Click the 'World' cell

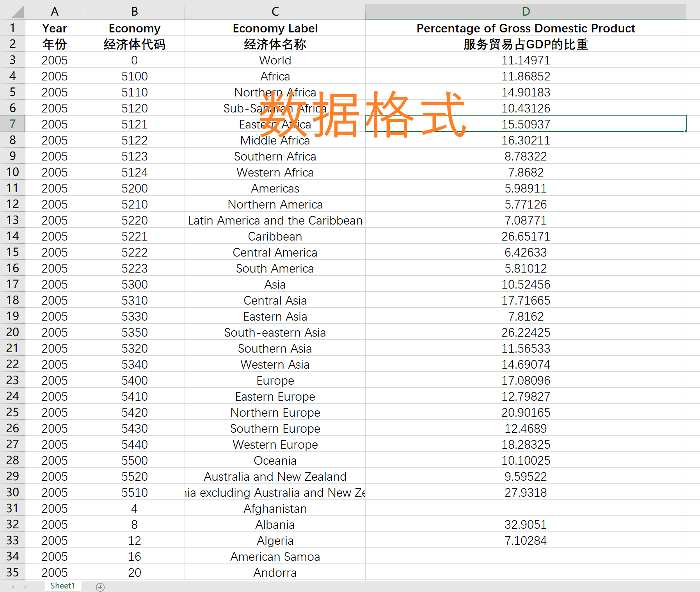point(275,60)
